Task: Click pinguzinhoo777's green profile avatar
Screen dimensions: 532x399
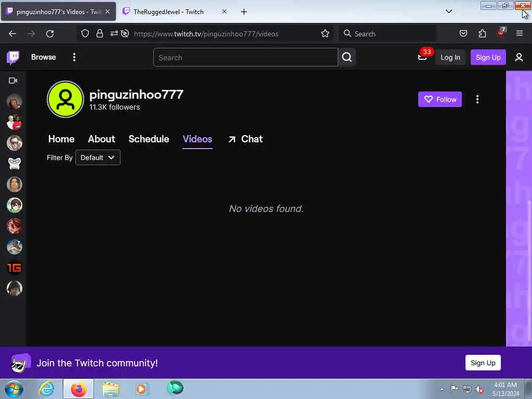Action: pos(65,99)
